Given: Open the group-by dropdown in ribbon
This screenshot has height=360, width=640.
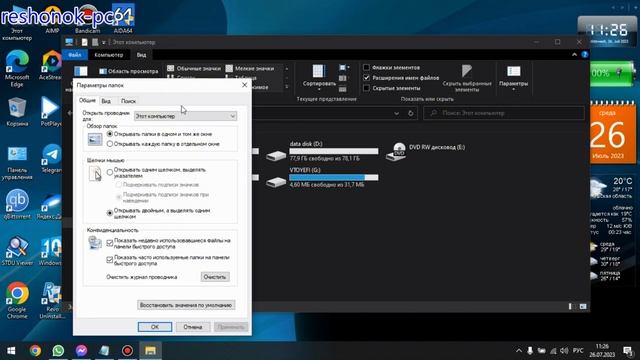Looking at the screenshot, I should coord(344,67).
